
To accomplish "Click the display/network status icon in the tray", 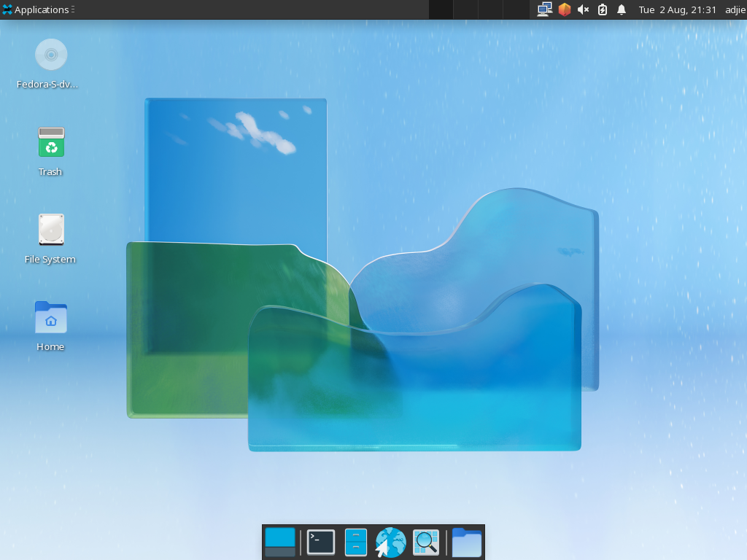I will pyautogui.click(x=544, y=9).
